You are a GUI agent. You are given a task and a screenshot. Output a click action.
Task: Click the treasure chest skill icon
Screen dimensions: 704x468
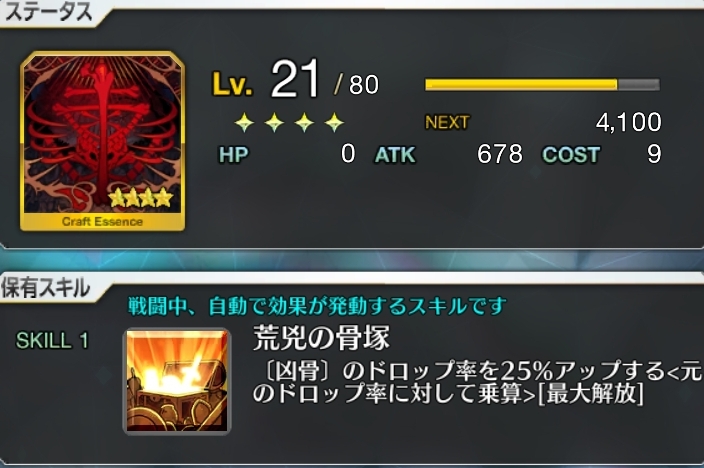(177, 381)
